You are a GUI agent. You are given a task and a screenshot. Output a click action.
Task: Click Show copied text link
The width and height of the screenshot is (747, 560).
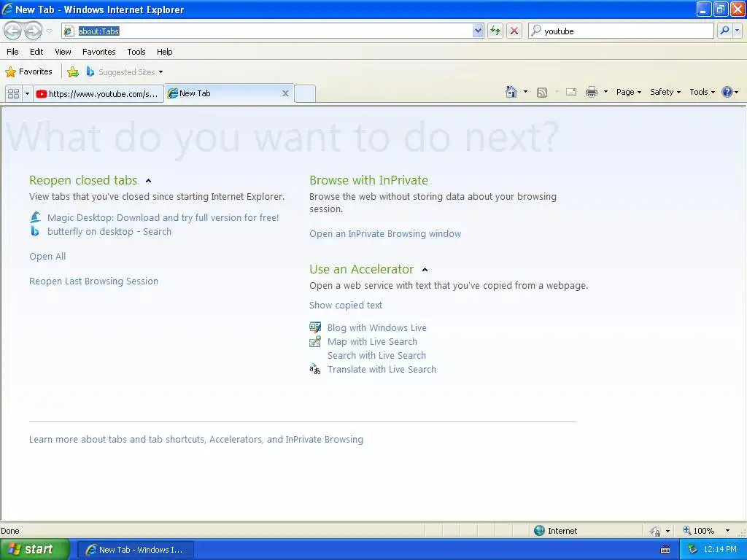point(345,306)
